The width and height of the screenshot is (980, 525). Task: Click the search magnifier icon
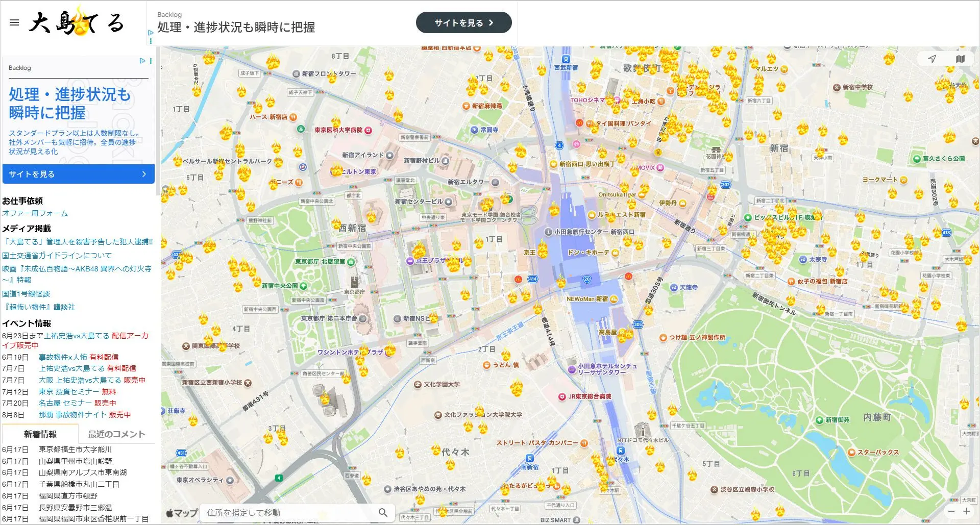(383, 512)
